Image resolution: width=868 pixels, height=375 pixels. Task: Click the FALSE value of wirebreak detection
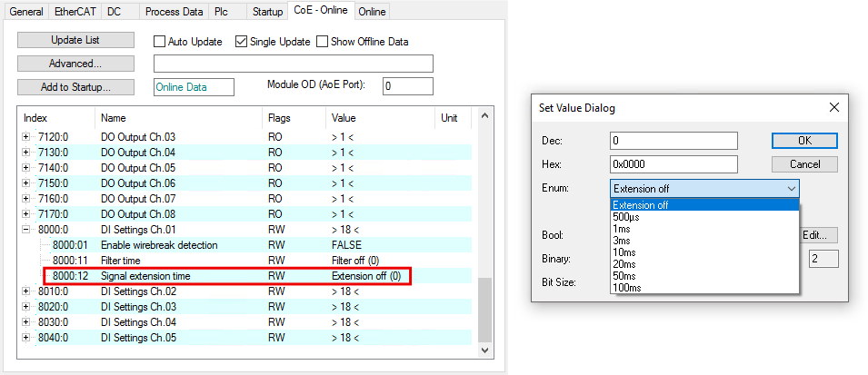click(x=346, y=245)
